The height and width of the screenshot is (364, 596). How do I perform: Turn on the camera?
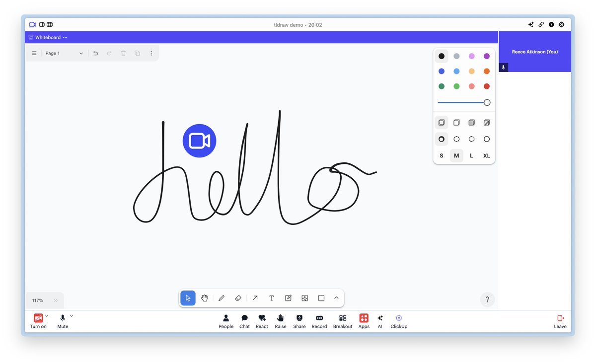(x=38, y=321)
